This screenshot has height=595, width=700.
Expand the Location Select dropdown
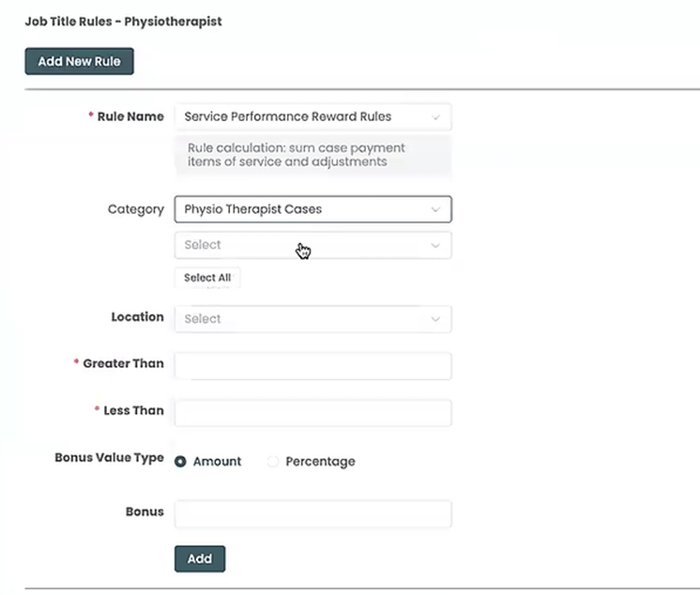click(300, 319)
